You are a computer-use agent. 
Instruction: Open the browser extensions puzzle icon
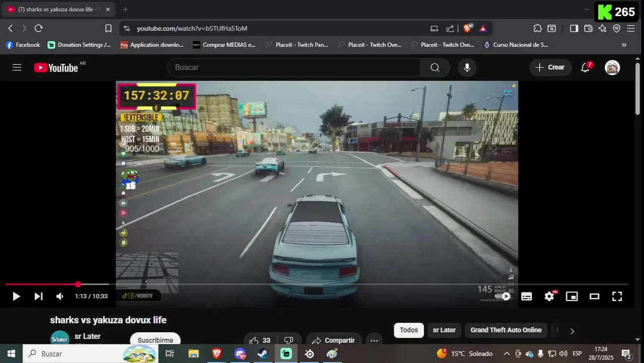click(538, 28)
